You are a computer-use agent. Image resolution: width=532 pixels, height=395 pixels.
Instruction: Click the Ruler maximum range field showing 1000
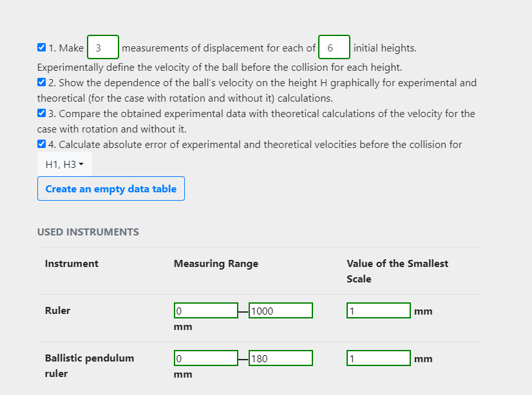coord(281,310)
